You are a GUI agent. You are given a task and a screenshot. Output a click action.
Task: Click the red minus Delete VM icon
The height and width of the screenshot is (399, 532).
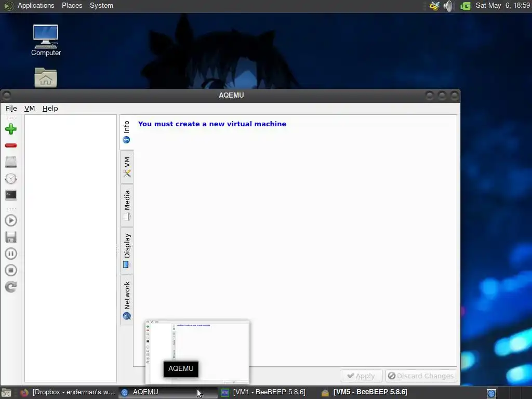pos(11,145)
